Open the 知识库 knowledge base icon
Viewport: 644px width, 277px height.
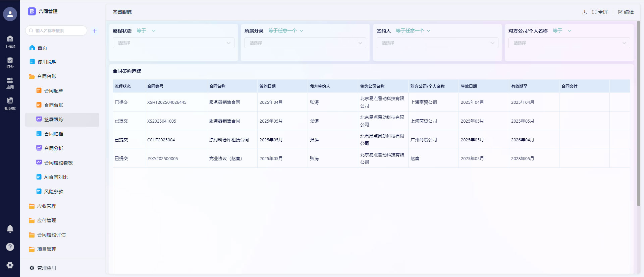coord(10,103)
